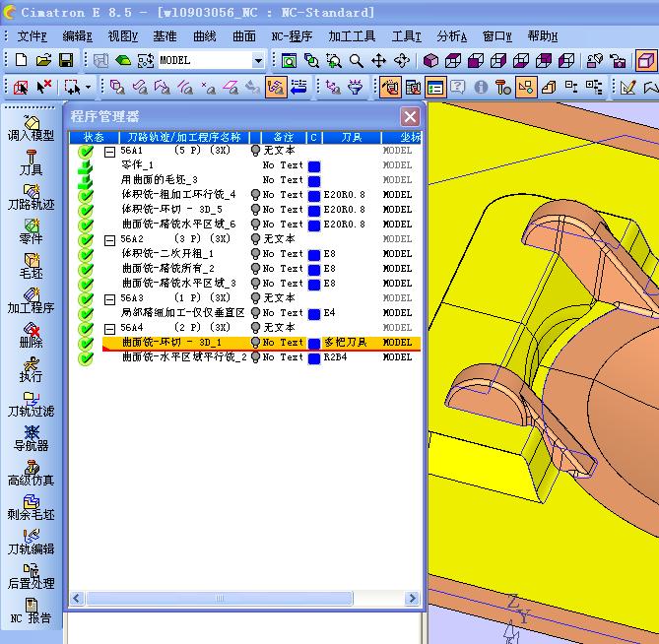This screenshot has width=659, height=644.
Task: Launch 高级仿真 from the sidebar
Action: (x=31, y=473)
